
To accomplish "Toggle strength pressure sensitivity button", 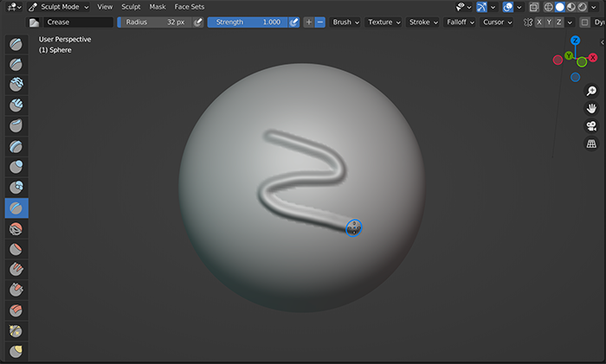I will [293, 22].
